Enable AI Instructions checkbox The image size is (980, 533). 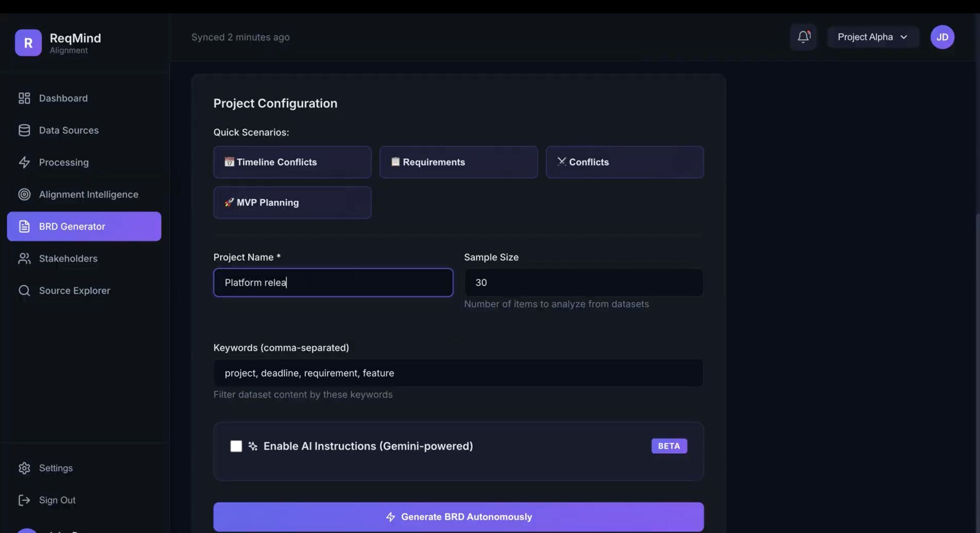tap(236, 446)
